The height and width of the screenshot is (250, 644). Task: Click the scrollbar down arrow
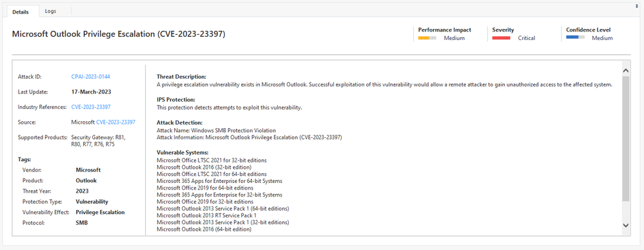[625, 225]
